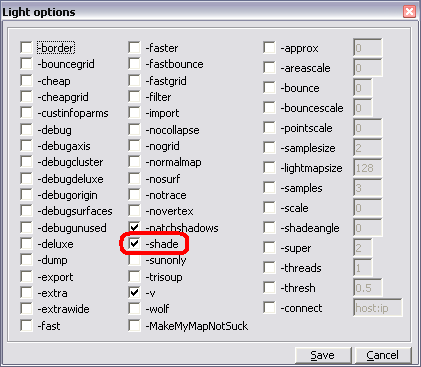Close the Light options dialog

tap(409, 12)
